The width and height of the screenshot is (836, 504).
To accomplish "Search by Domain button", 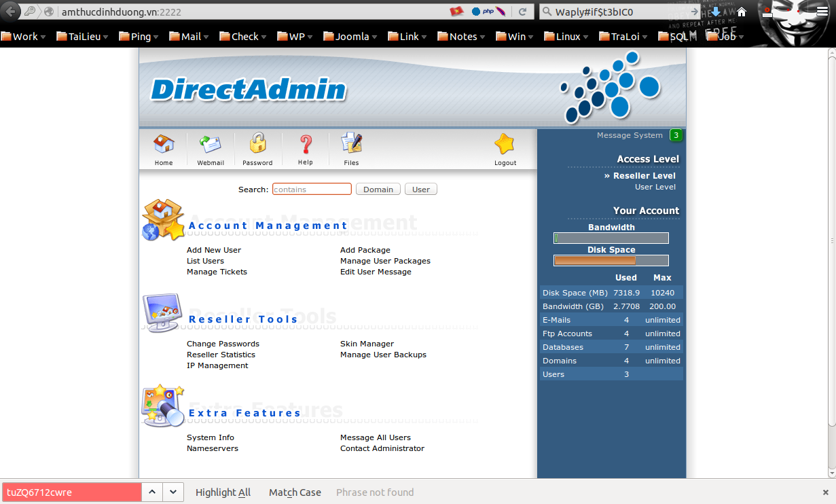I will coord(378,190).
